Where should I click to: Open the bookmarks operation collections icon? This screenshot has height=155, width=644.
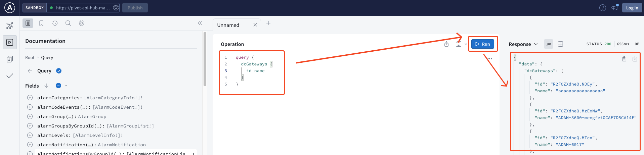click(41, 23)
